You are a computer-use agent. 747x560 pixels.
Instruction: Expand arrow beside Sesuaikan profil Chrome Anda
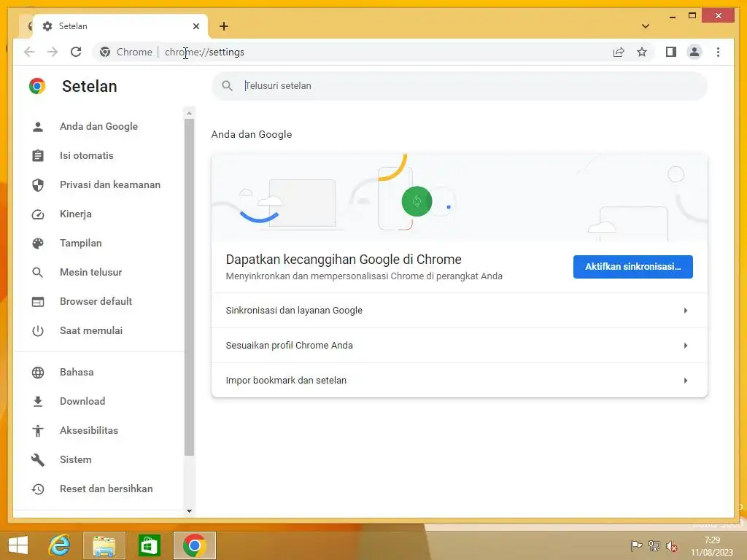pyautogui.click(x=686, y=346)
